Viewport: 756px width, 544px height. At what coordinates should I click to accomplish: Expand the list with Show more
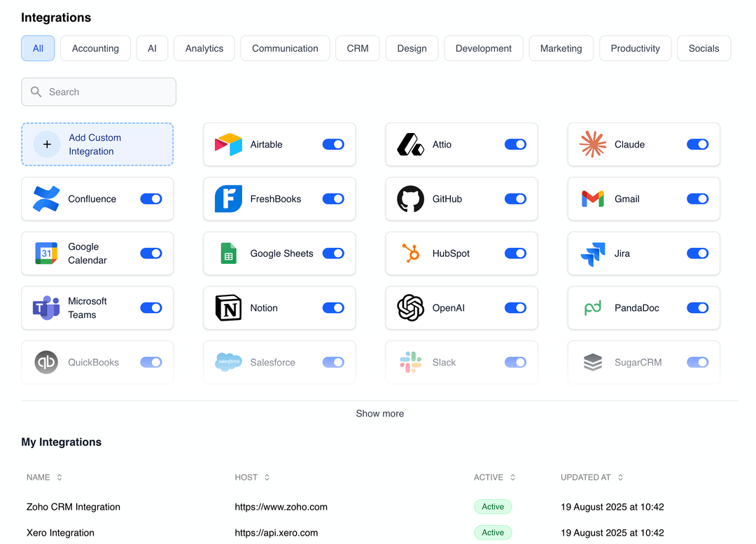click(x=379, y=414)
